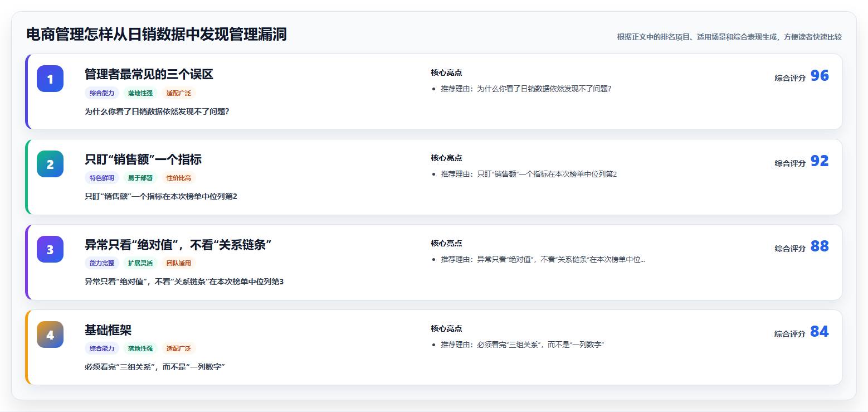Click the rank 4 orange badge
868x412 pixels.
pos(50,335)
